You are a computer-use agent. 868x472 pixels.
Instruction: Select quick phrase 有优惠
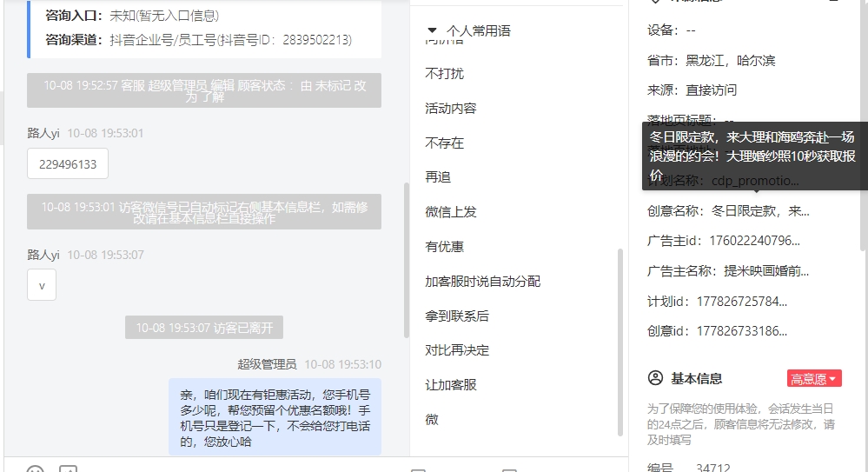pos(445,247)
